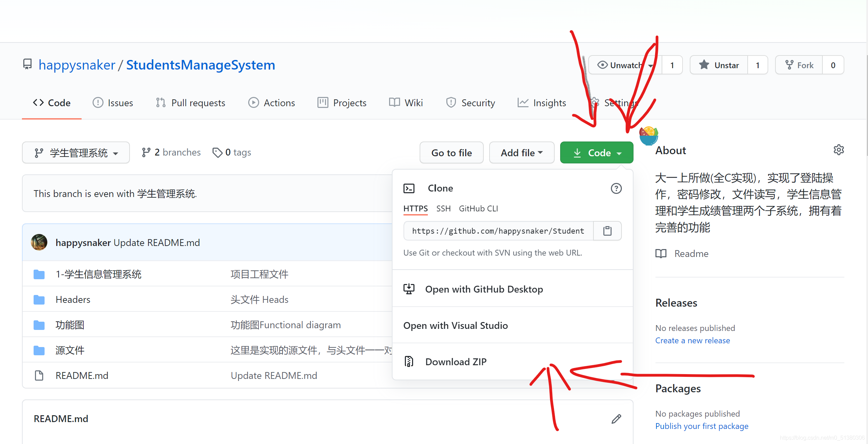Click the Clone help question-mark icon
Screen dimensions: 868x444
[x=616, y=188]
